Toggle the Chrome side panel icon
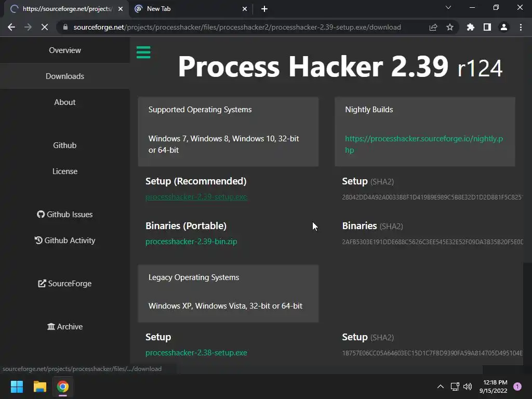532x399 pixels. point(487,27)
